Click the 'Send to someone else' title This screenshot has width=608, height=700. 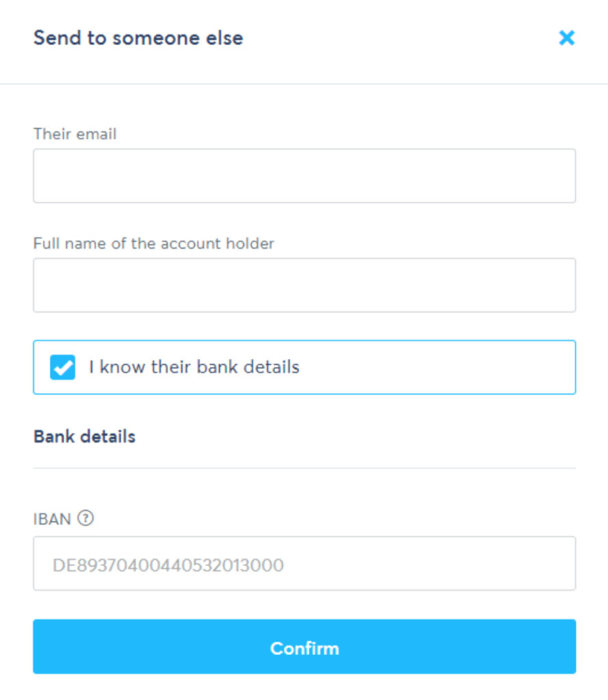point(138,38)
